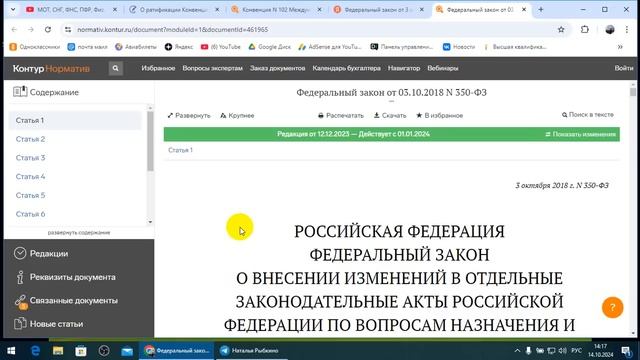The width and height of the screenshot is (640, 360).
Task: Open Заказ документов menu item
Action: [278, 68]
